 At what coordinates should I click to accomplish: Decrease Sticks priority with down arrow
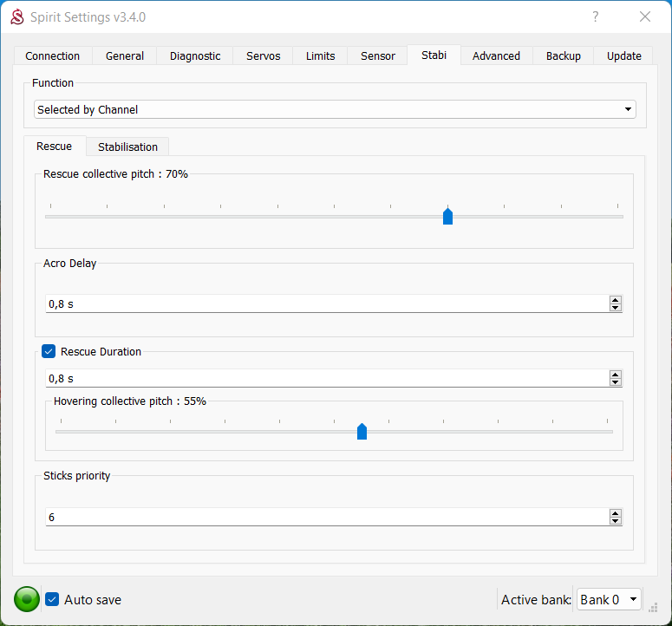click(x=615, y=521)
